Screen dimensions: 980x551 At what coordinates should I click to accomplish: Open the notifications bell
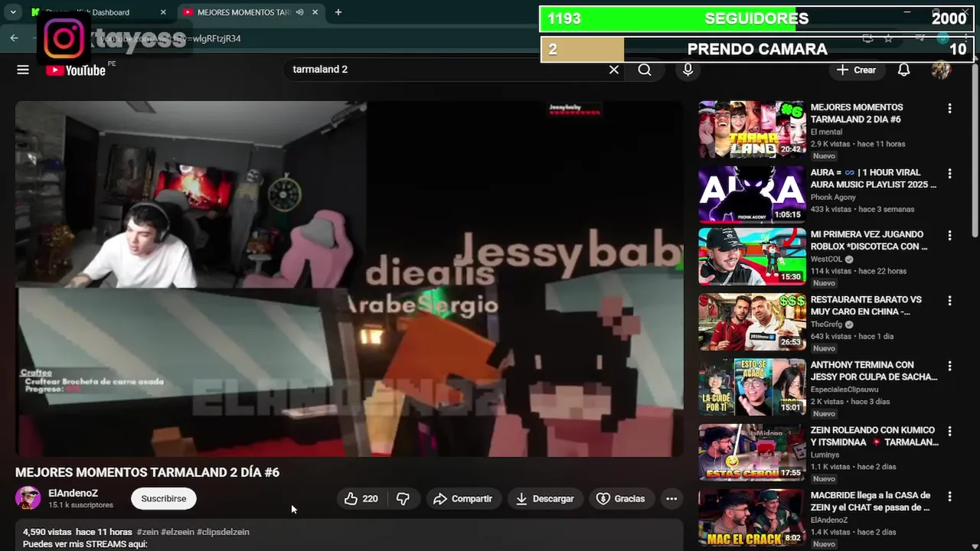[x=903, y=70]
